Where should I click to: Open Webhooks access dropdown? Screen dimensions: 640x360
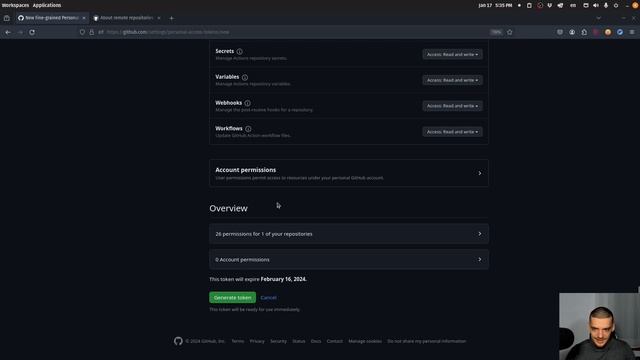452,106
